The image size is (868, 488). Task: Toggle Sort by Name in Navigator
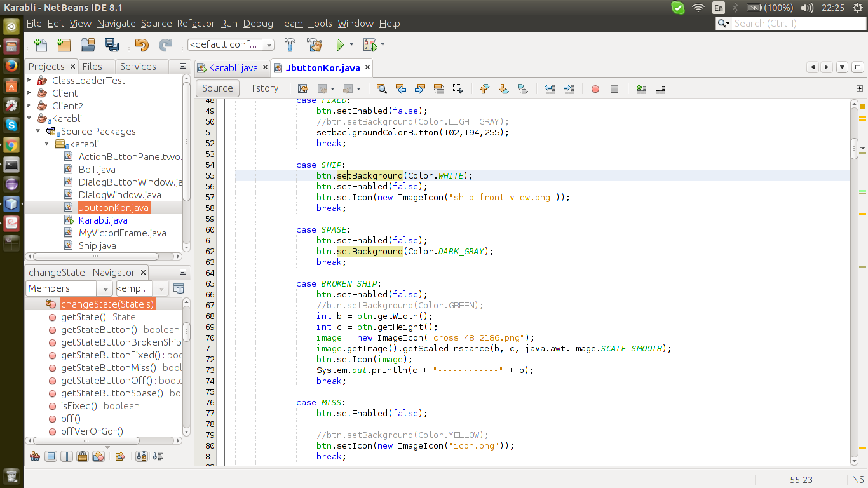[141, 456]
